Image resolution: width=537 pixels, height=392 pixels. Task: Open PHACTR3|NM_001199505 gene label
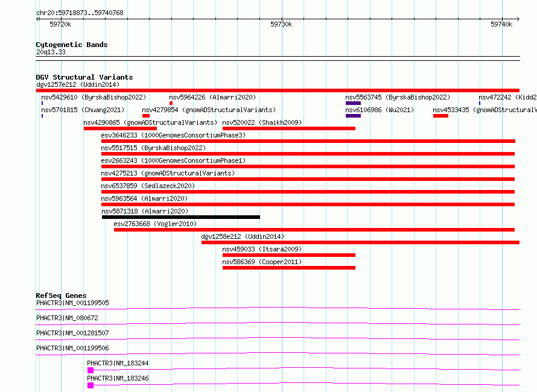point(72,303)
